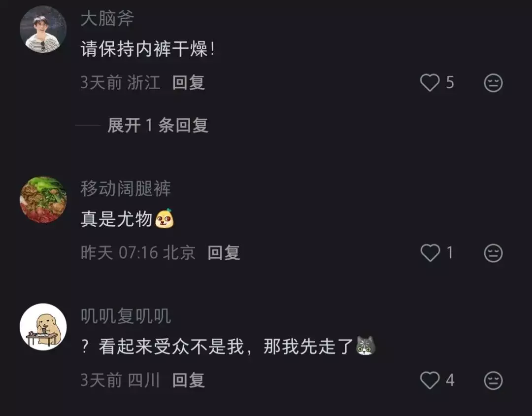The height and width of the screenshot is (416, 532).
Task: Open username 移动阔腿裤
Action: point(126,188)
